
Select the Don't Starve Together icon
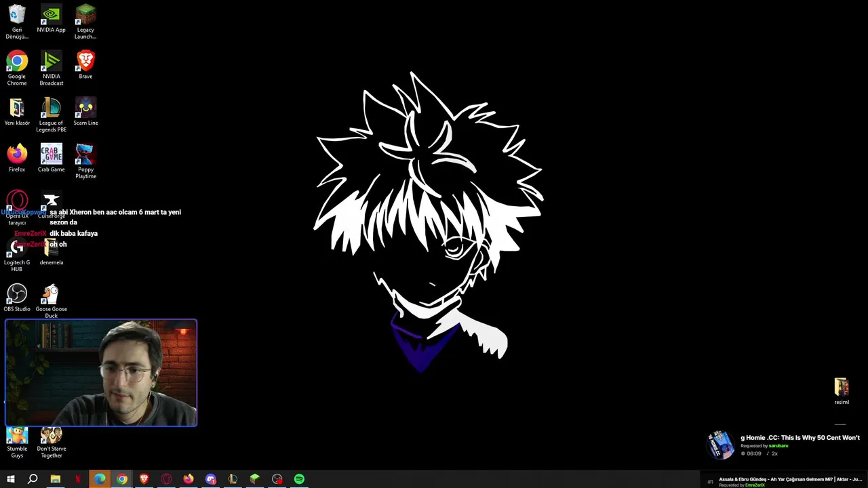(51, 442)
